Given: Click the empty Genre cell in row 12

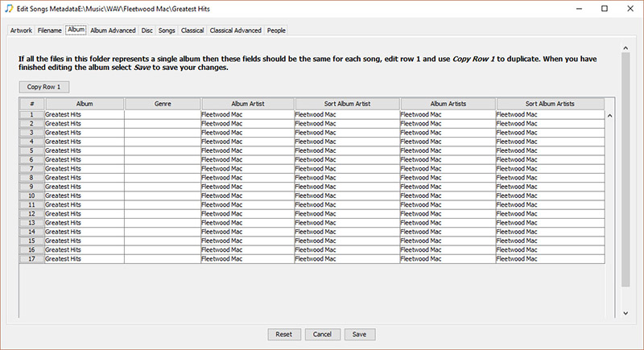Looking at the screenshot, I should point(163,214).
